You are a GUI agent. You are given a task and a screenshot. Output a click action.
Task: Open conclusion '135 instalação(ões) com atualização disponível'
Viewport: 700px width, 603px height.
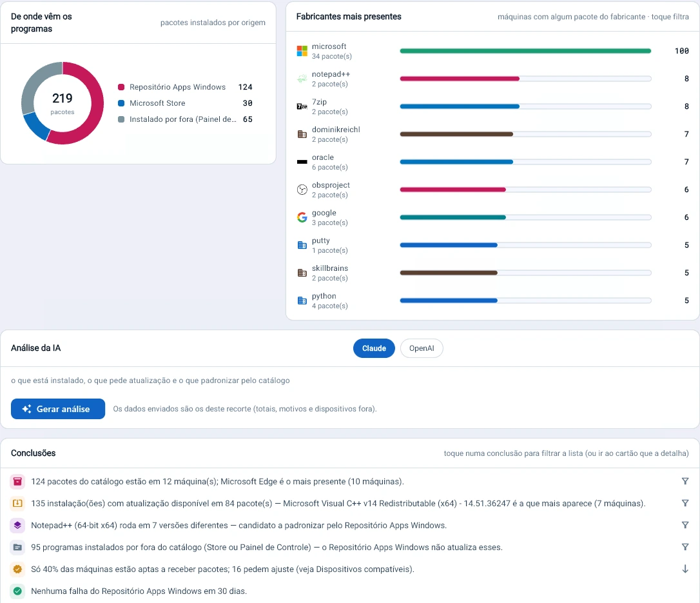338,504
